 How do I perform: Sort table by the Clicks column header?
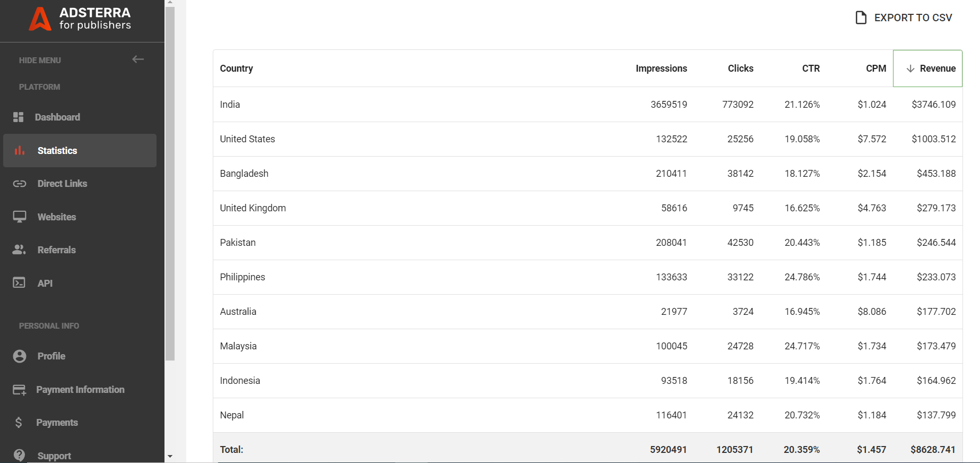coord(740,68)
